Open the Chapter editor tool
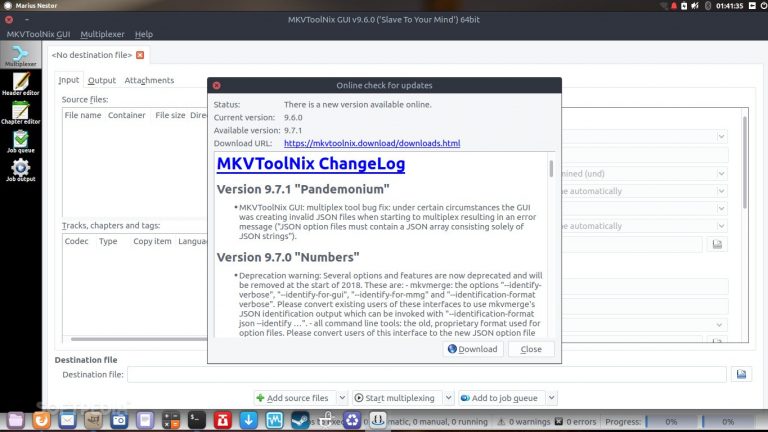The width and height of the screenshot is (768, 432). [21, 113]
